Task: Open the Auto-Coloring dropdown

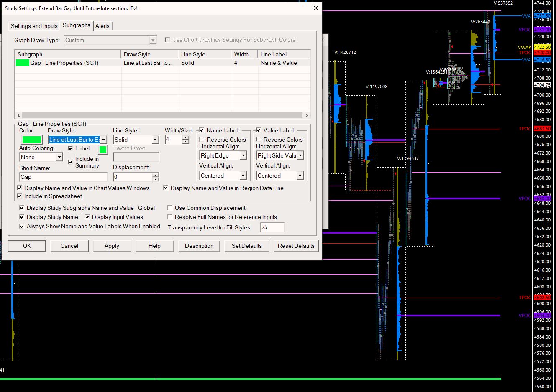Action: (59, 157)
